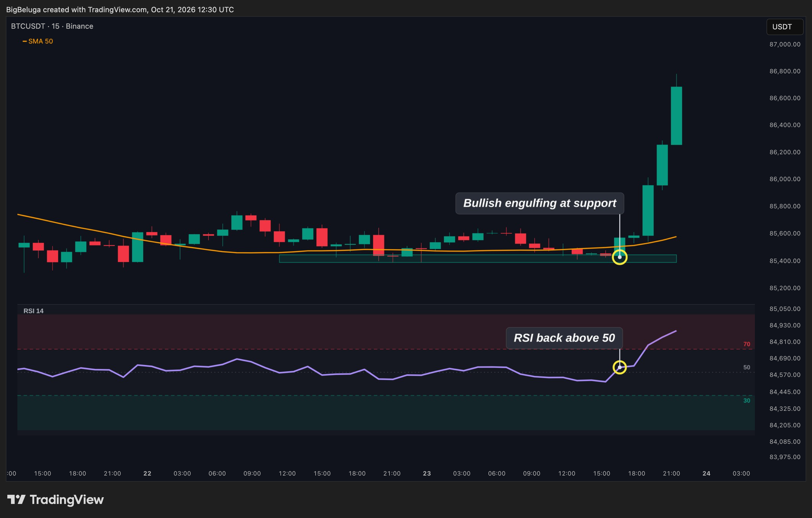This screenshot has height=518, width=812.
Task: Click the date label 23 on time axis
Action: pyautogui.click(x=427, y=473)
